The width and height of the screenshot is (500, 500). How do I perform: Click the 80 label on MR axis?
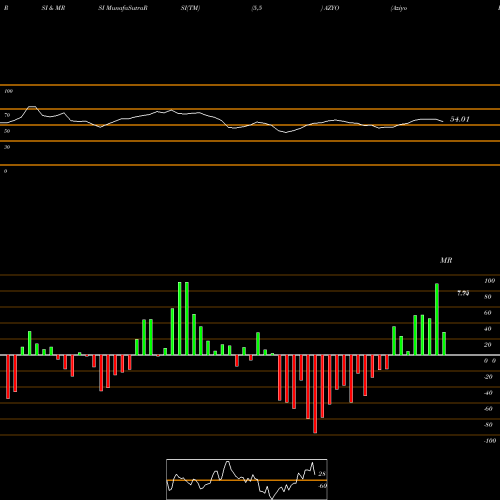click(488, 297)
